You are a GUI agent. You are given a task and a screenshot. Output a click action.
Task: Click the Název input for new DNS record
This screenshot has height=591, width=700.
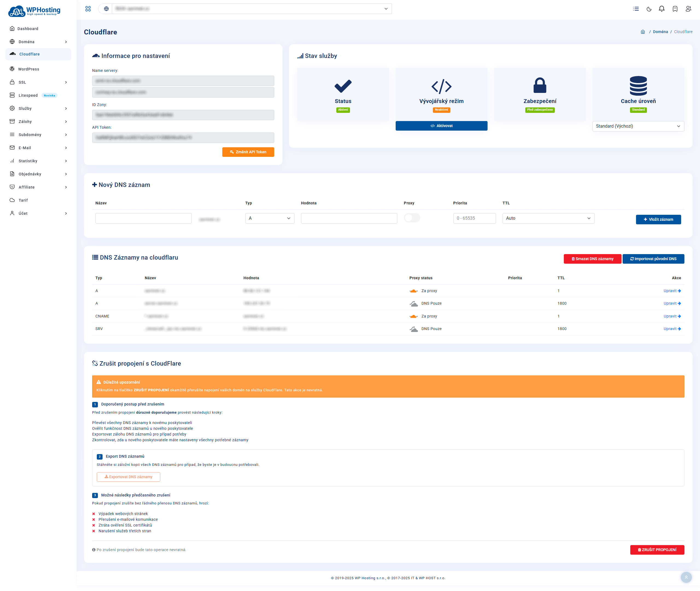(143, 218)
